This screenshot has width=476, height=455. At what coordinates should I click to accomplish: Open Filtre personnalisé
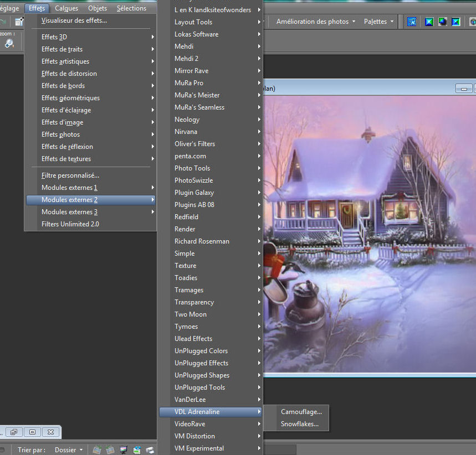(x=91, y=175)
